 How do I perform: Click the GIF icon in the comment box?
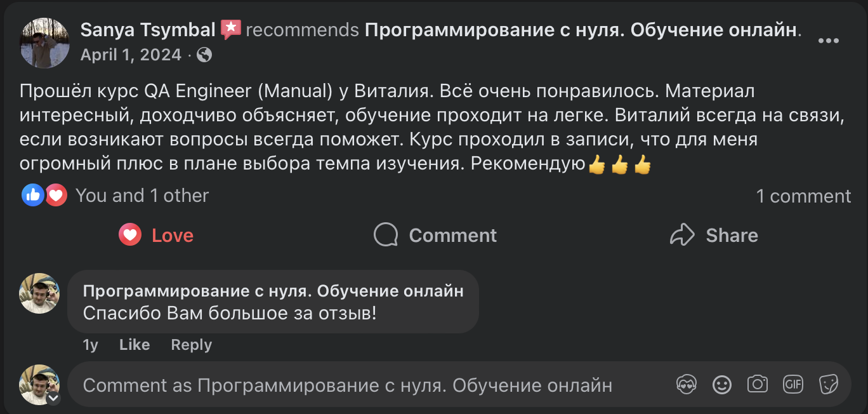tap(792, 384)
